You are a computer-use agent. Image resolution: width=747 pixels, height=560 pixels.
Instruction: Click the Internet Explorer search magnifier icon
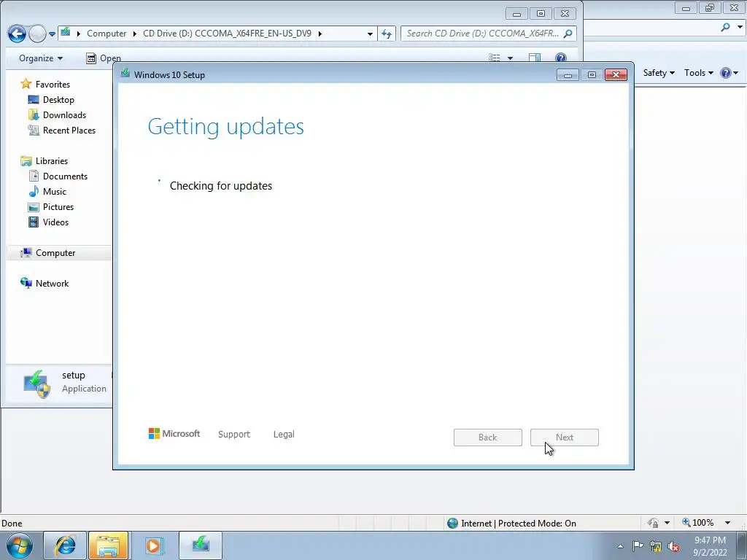click(726, 27)
